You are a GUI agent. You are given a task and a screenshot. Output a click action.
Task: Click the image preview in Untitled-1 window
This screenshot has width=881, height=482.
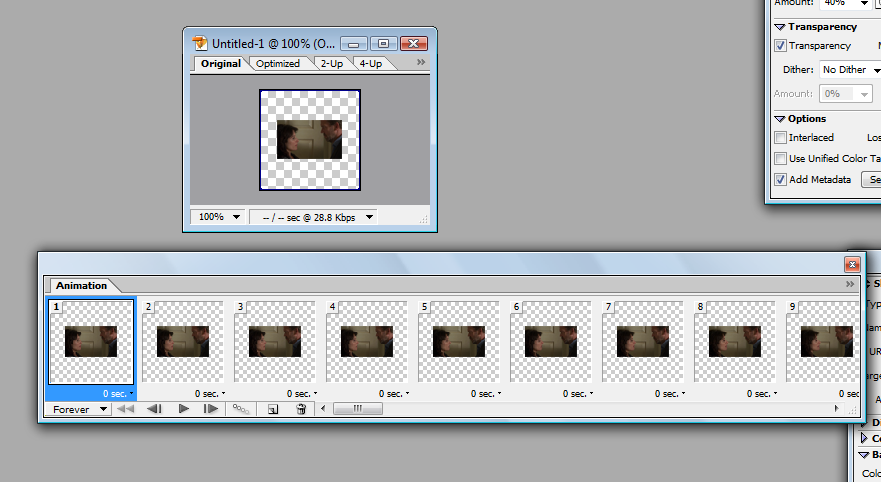pyautogui.click(x=310, y=140)
